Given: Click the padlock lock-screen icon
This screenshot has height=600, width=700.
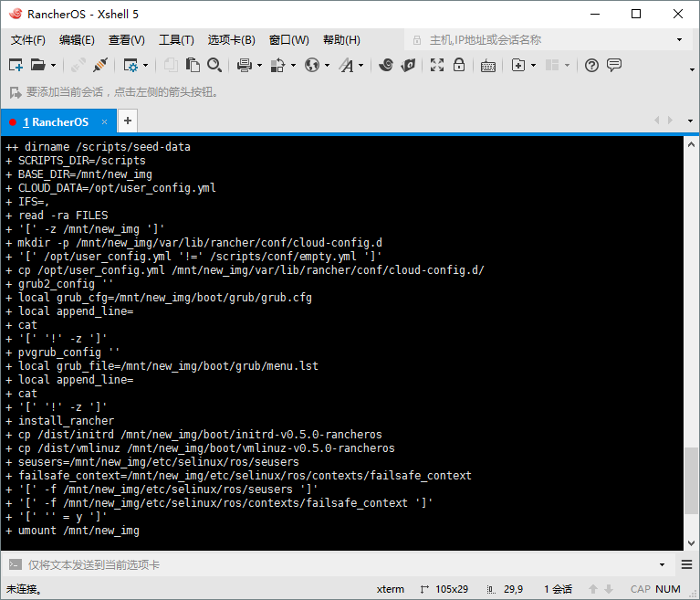Looking at the screenshot, I should [459, 65].
